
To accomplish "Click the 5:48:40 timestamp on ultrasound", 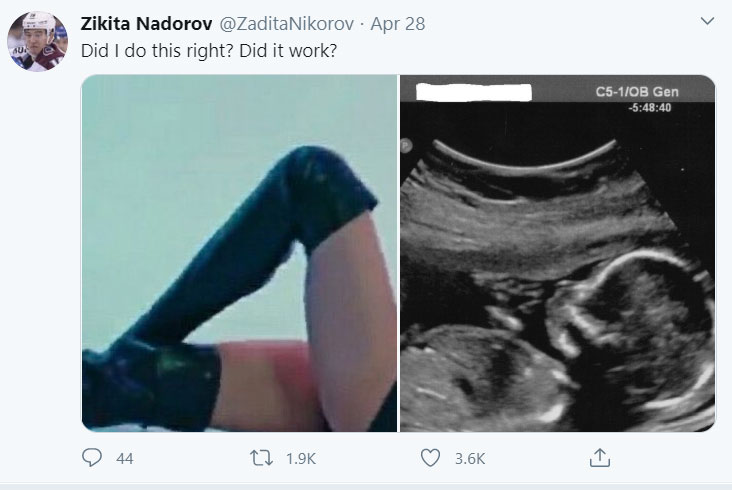I will [649, 108].
